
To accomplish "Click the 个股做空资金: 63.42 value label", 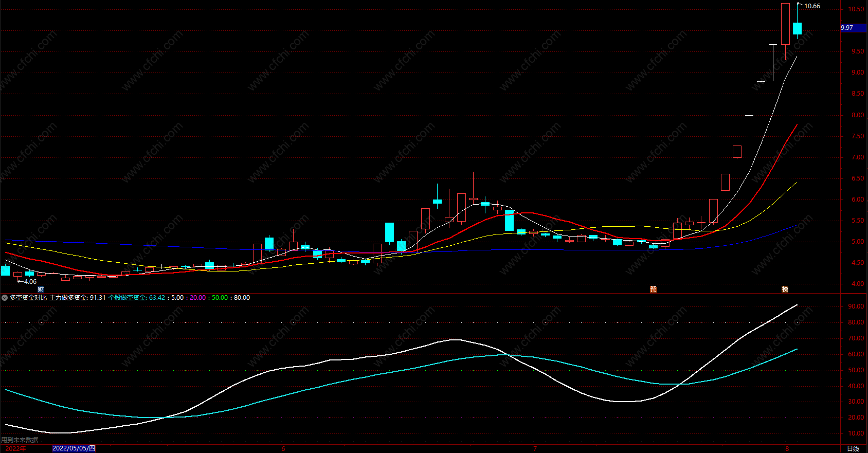I will point(137,298).
